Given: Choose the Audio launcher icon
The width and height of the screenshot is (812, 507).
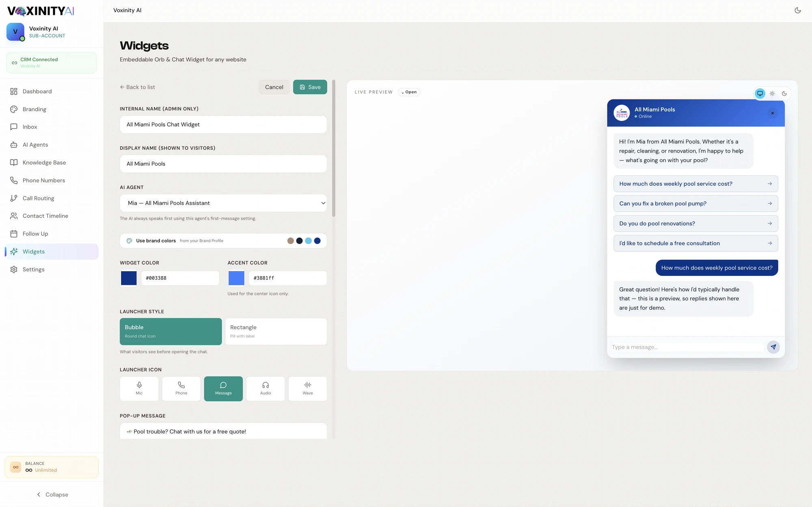Looking at the screenshot, I should pos(266,388).
